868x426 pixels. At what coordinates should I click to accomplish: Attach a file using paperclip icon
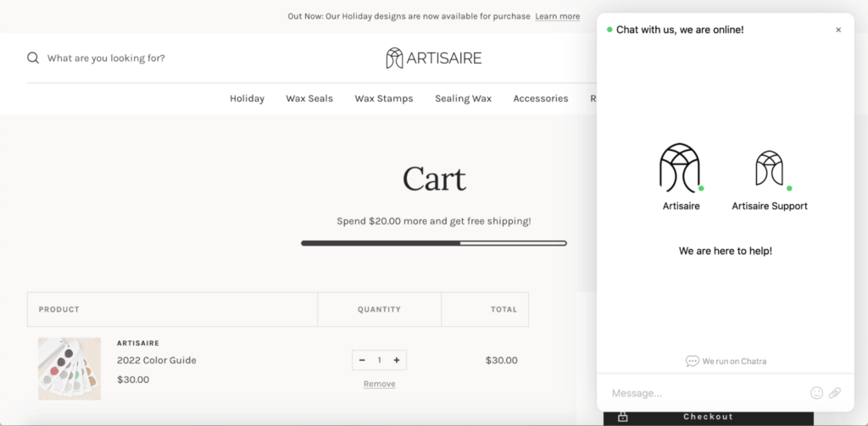click(835, 393)
